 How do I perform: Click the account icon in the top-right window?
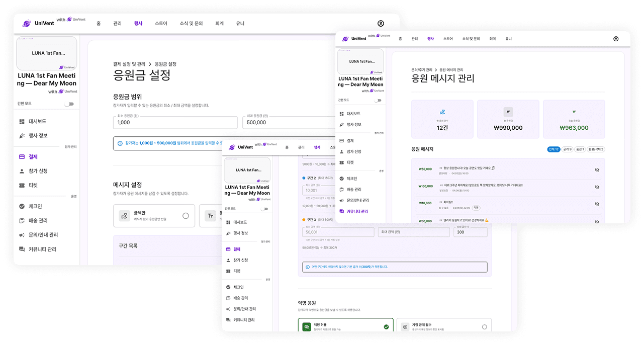(x=616, y=39)
